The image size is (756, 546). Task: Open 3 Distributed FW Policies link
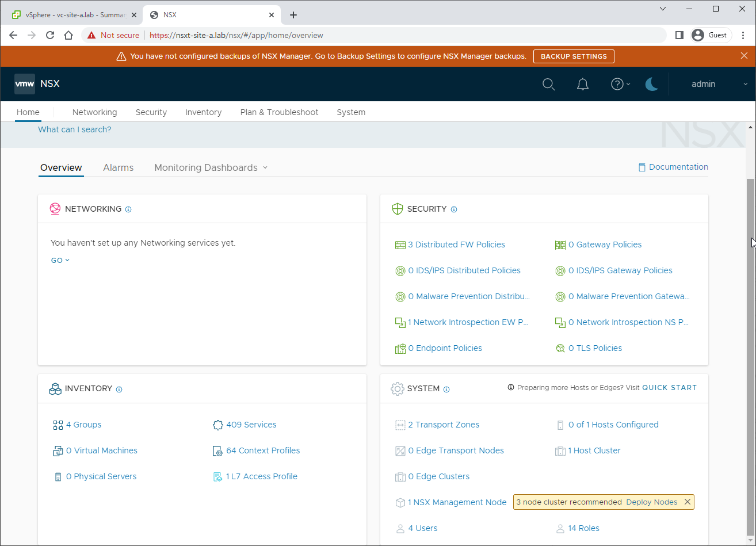coord(456,245)
